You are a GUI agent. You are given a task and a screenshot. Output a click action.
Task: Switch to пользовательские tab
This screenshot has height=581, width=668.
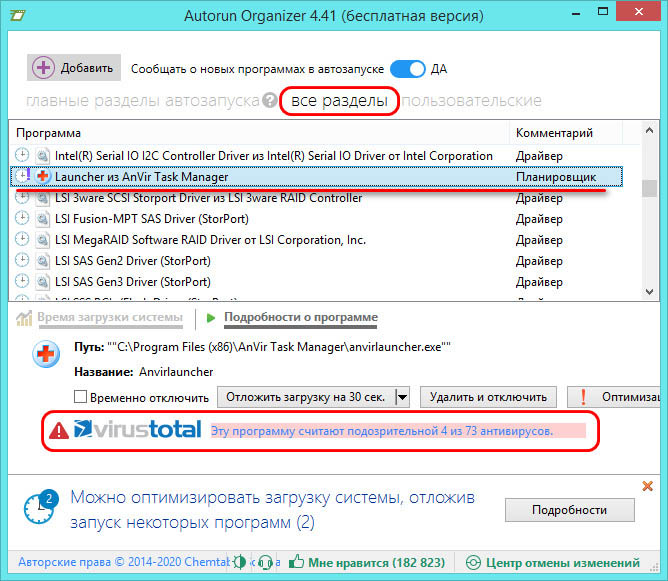click(472, 101)
